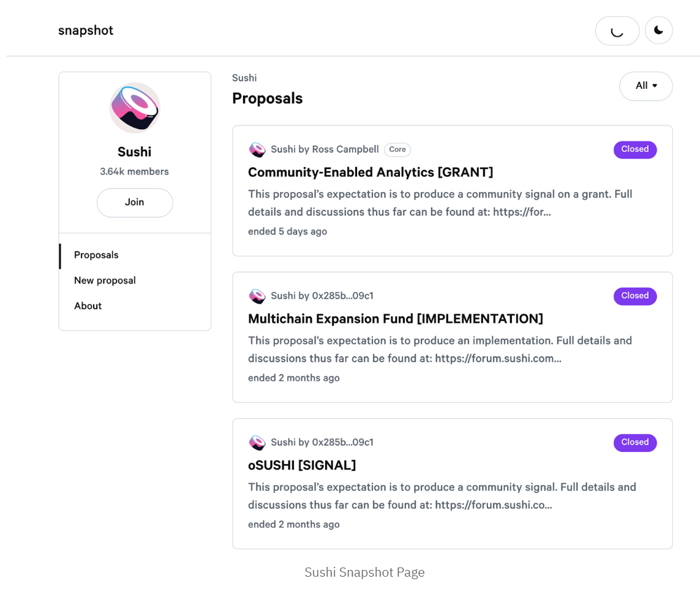Click the Sushi icon on the Multichain Expansion Fund card

[x=257, y=296]
